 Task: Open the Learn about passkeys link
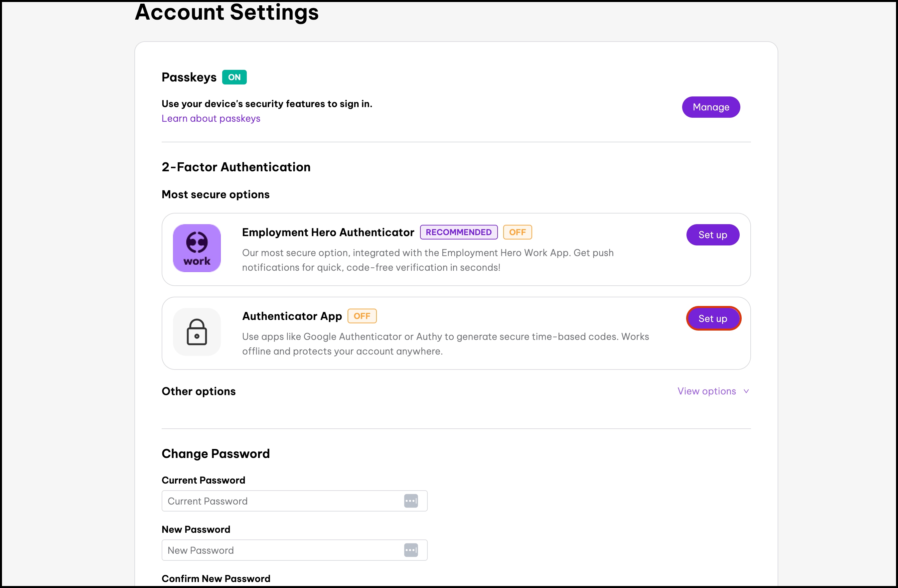click(211, 118)
